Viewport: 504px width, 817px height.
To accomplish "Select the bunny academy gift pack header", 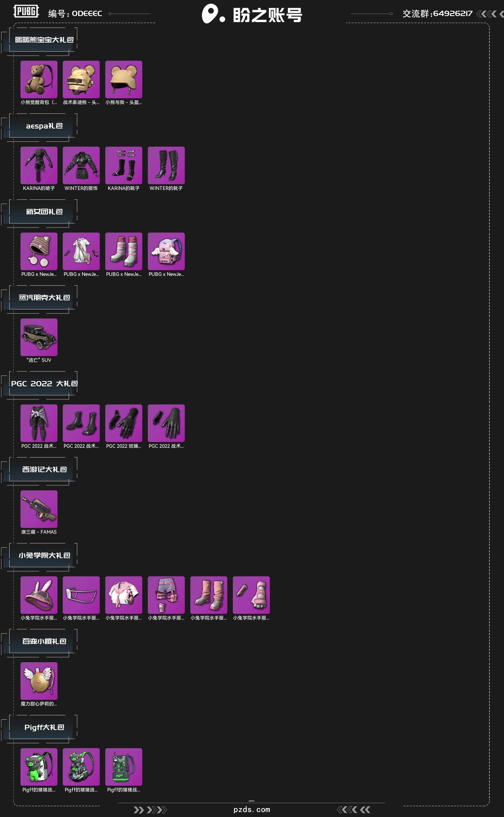I will (x=44, y=555).
